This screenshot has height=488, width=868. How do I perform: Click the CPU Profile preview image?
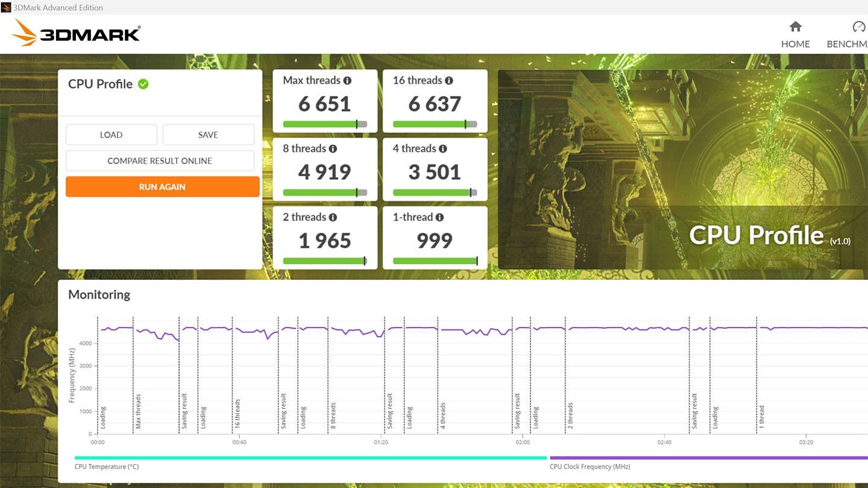(x=683, y=170)
